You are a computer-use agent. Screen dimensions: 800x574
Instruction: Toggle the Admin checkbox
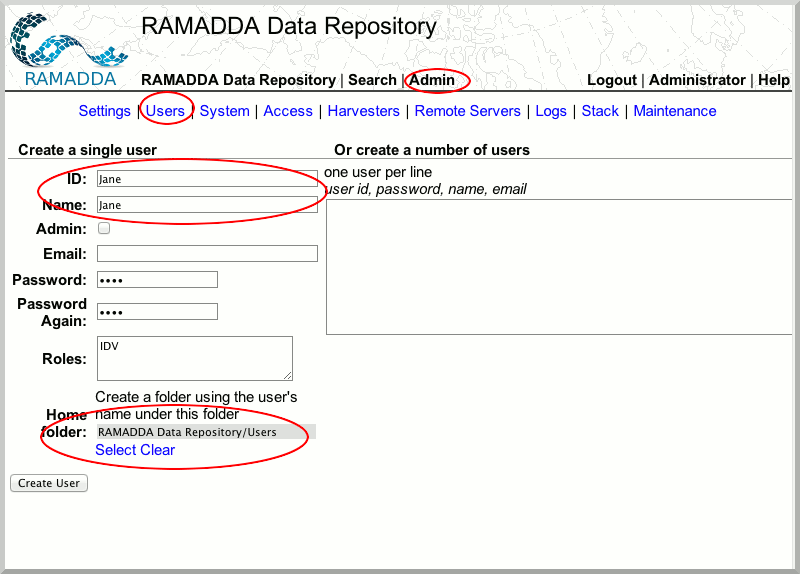[104, 229]
